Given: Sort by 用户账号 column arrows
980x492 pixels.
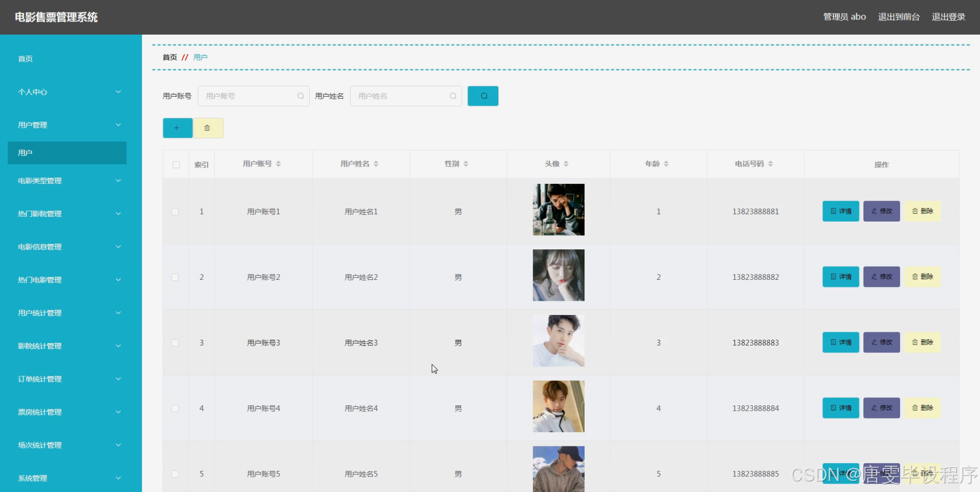Looking at the screenshot, I should 278,164.
